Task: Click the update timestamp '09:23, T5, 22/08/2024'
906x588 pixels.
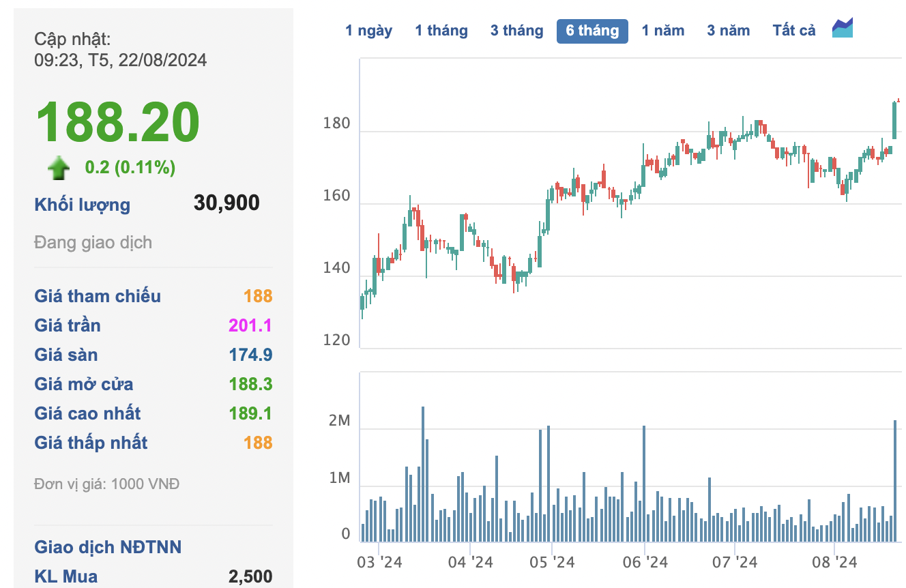Action: click(120, 60)
